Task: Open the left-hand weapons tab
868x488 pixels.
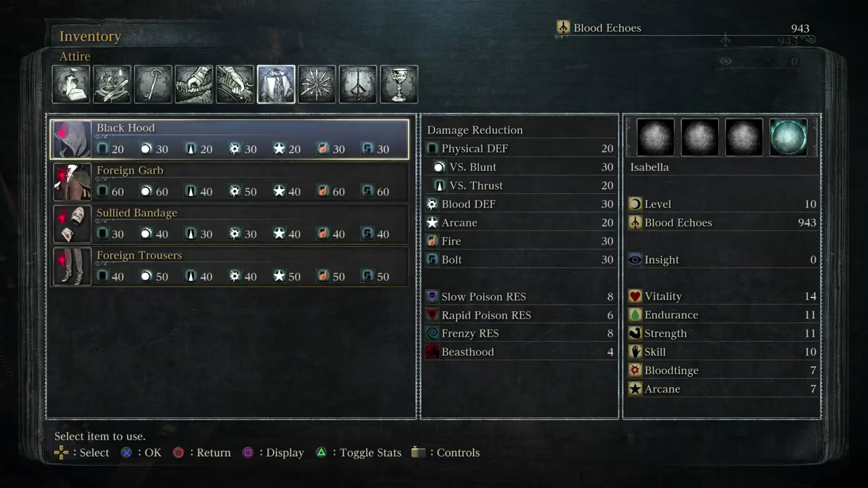Action: [235, 84]
